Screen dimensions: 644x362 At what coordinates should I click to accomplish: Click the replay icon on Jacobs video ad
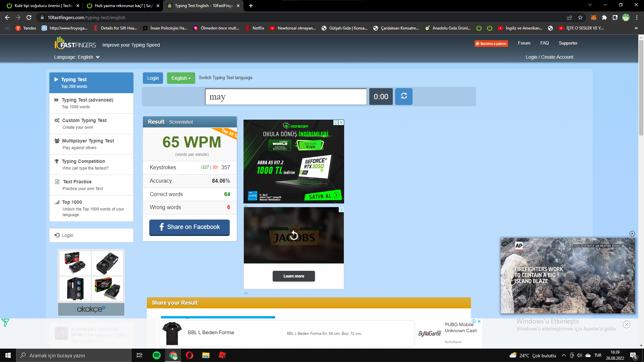click(294, 235)
